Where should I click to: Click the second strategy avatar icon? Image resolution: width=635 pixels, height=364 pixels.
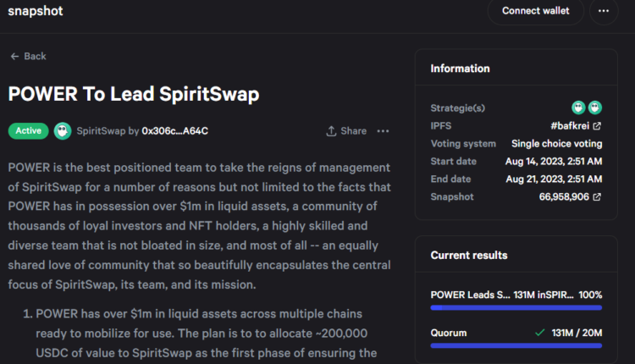(x=595, y=108)
